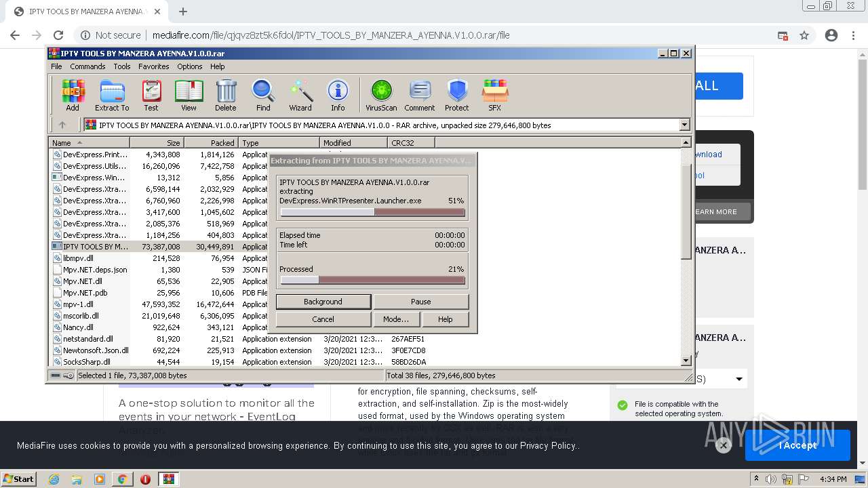Expand the archive path dropdown
This screenshot has width=868, height=488.
pos(684,125)
